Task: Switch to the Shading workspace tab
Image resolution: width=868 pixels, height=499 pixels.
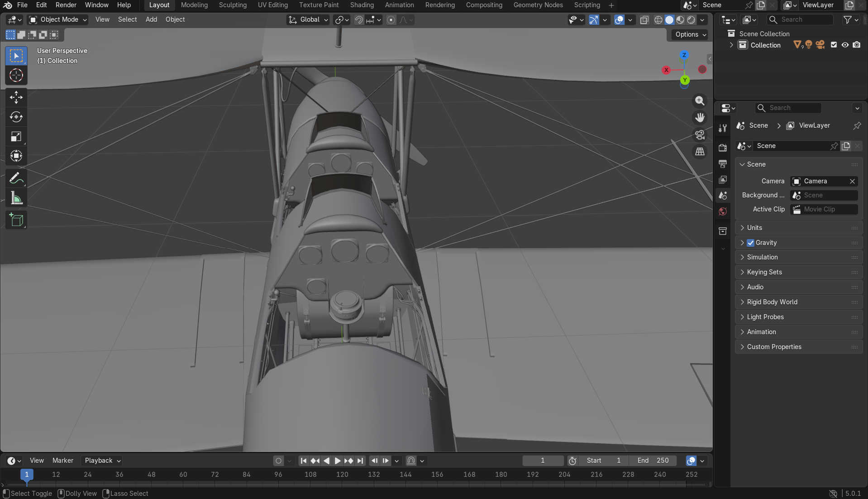Action: click(x=362, y=5)
